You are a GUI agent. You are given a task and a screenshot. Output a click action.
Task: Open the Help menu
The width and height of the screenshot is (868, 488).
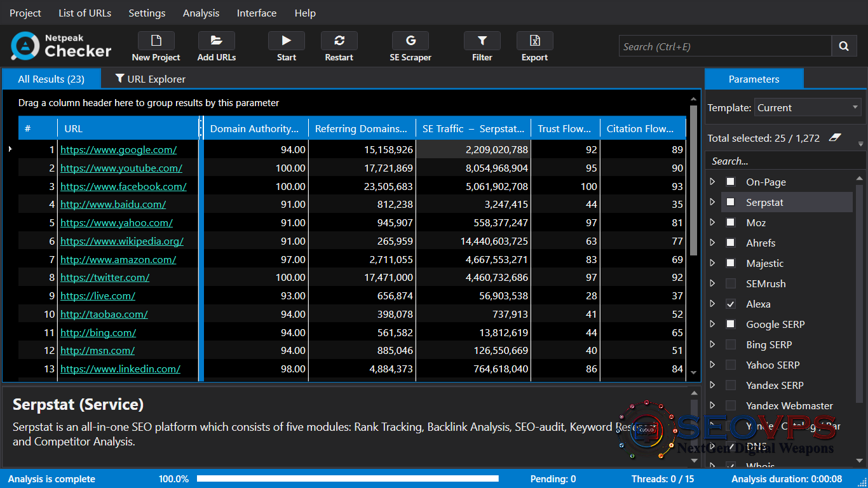pyautogui.click(x=305, y=13)
